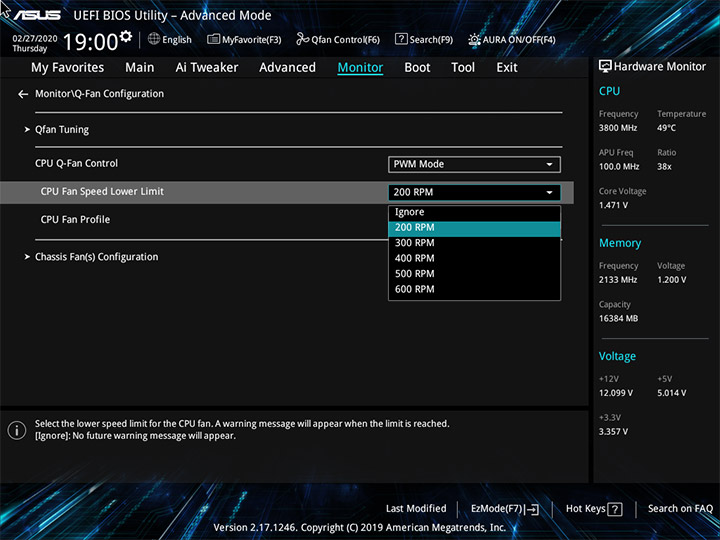Viewport: 720px width, 540px height.
Task: Click CPU frequency 3800 MHz value
Action: tap(618, 128)
